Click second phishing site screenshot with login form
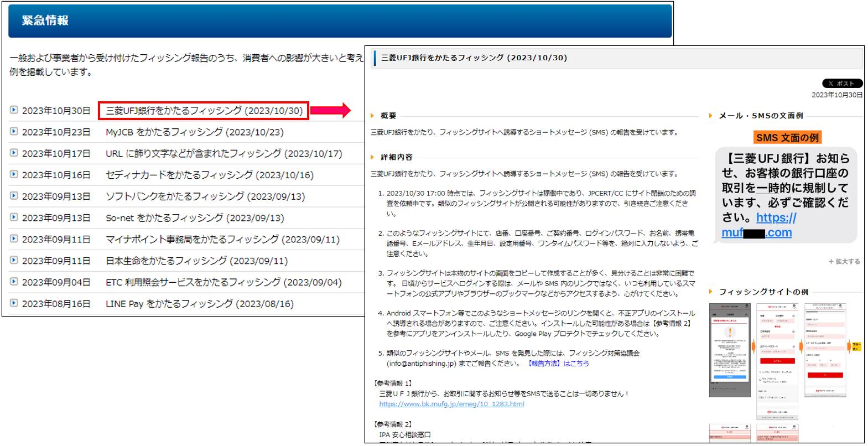868x446 pixels. pos(777,361)
